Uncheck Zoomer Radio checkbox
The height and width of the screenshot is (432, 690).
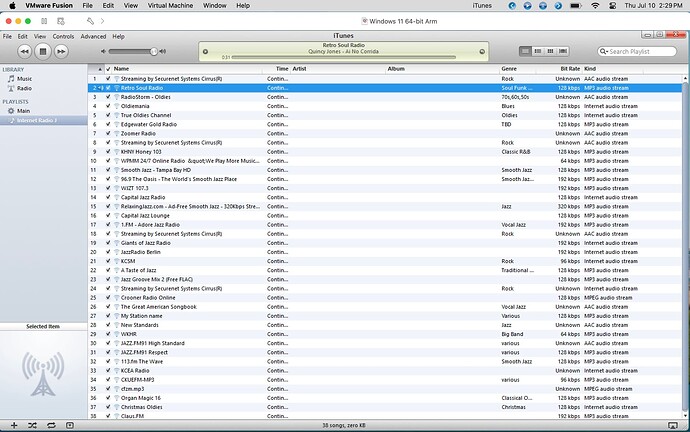tap(108, 133)
